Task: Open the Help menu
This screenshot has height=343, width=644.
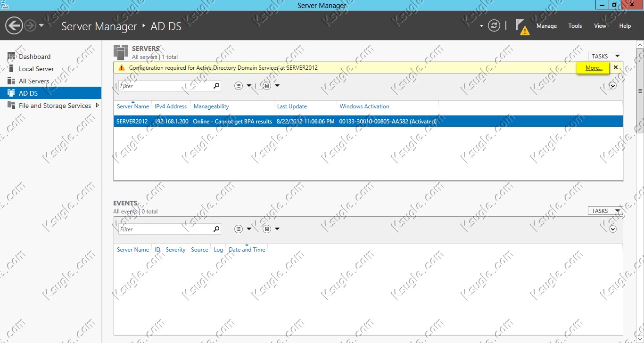Action: coord(625,26)
